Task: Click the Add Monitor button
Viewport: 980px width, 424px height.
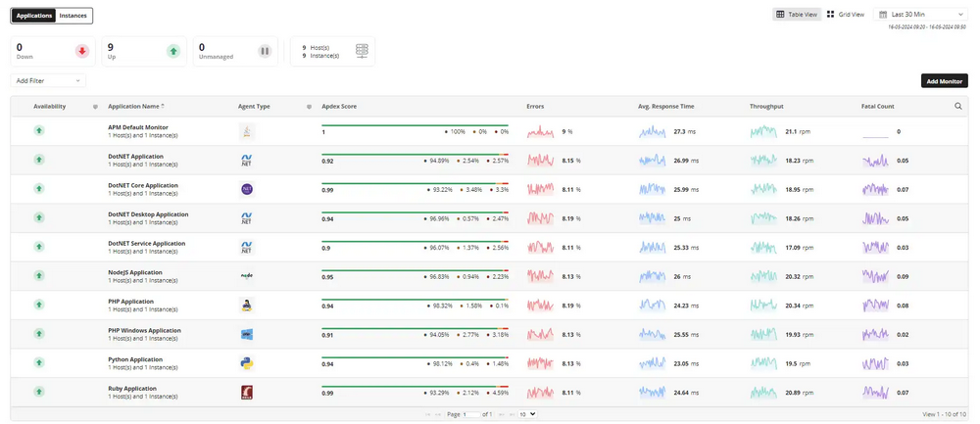Action: 944,80
